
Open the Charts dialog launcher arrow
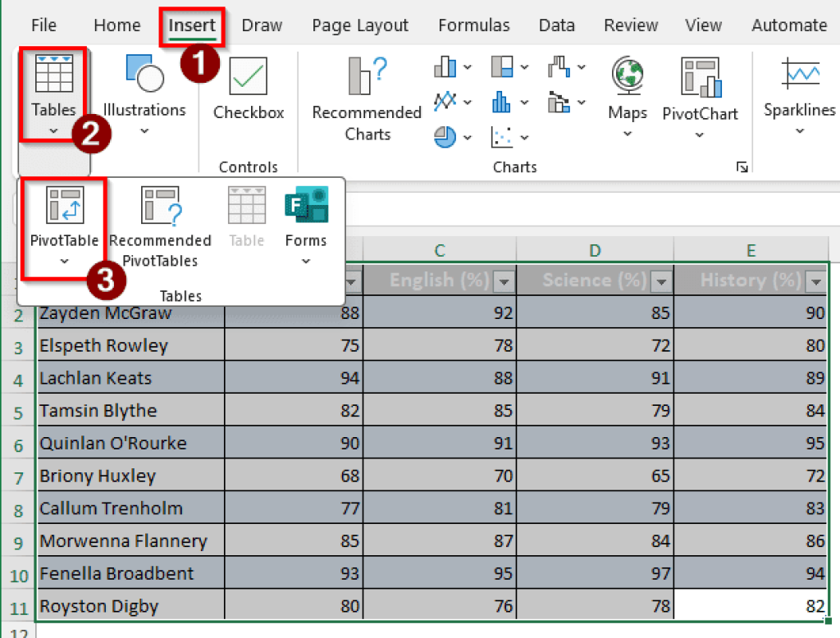742,166
